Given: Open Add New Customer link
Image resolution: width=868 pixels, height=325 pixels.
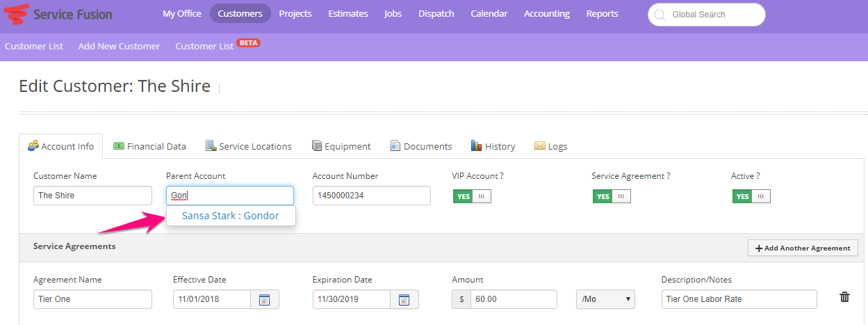Looking at the screenshot, I should click(x=119, y=46).
